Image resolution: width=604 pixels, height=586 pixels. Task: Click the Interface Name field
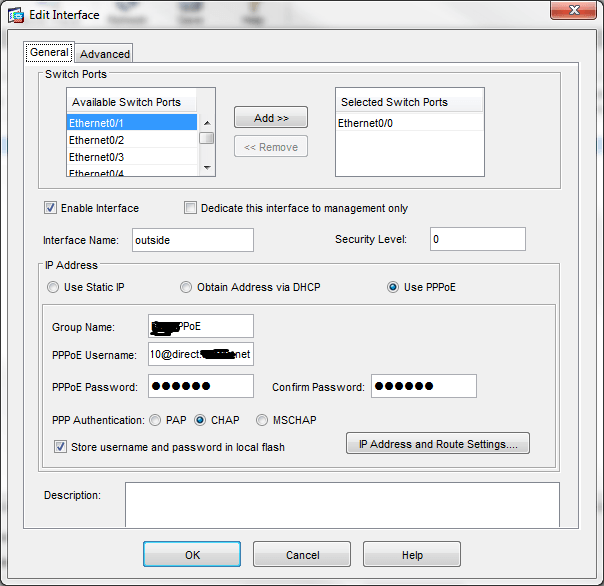(190, 240)
